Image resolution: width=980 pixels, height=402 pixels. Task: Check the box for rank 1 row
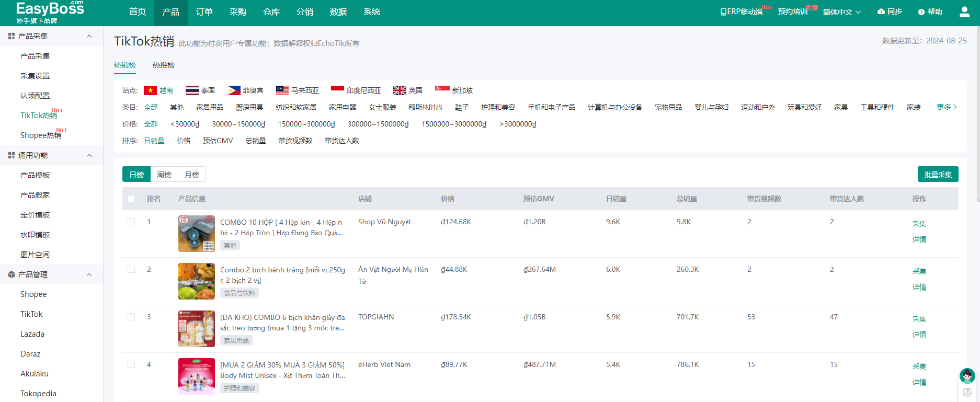131,222
